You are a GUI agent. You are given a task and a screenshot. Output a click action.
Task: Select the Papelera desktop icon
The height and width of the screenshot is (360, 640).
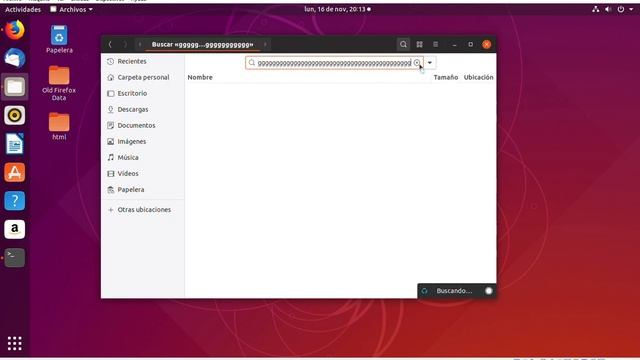pyautogui.click(x=59, y=39)
